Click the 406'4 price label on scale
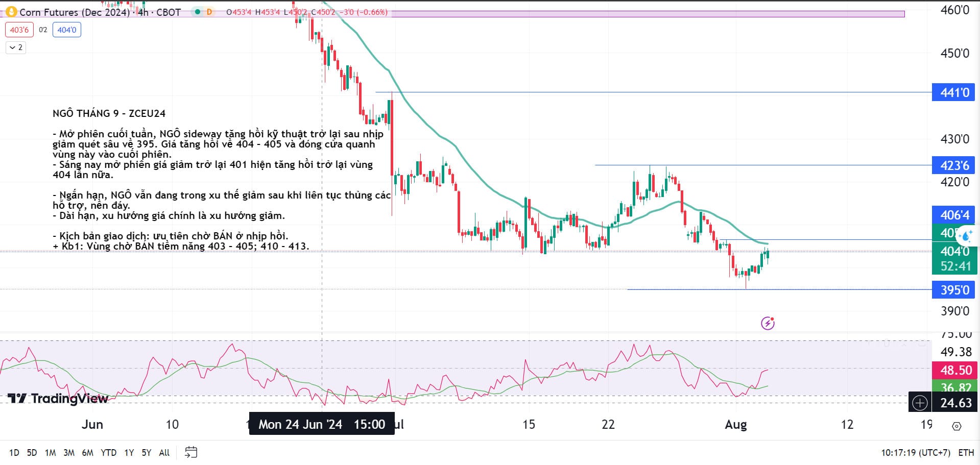The width and height of the screenshot is (980, 465). [x=953, y=215]
